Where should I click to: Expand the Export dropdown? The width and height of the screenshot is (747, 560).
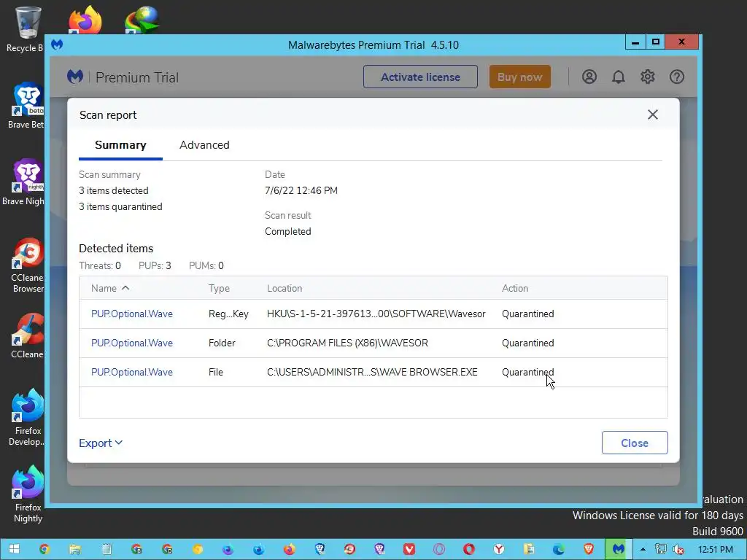[101, 443]
